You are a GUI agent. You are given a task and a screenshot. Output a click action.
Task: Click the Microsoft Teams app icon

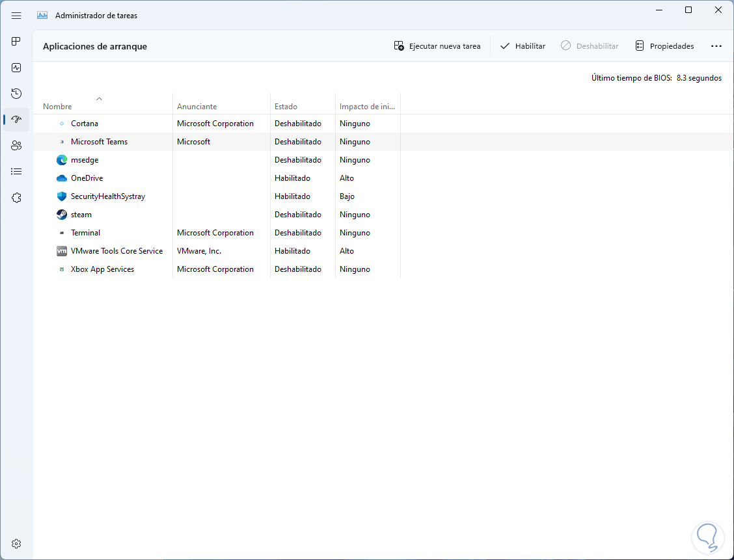tap(62, 142)
